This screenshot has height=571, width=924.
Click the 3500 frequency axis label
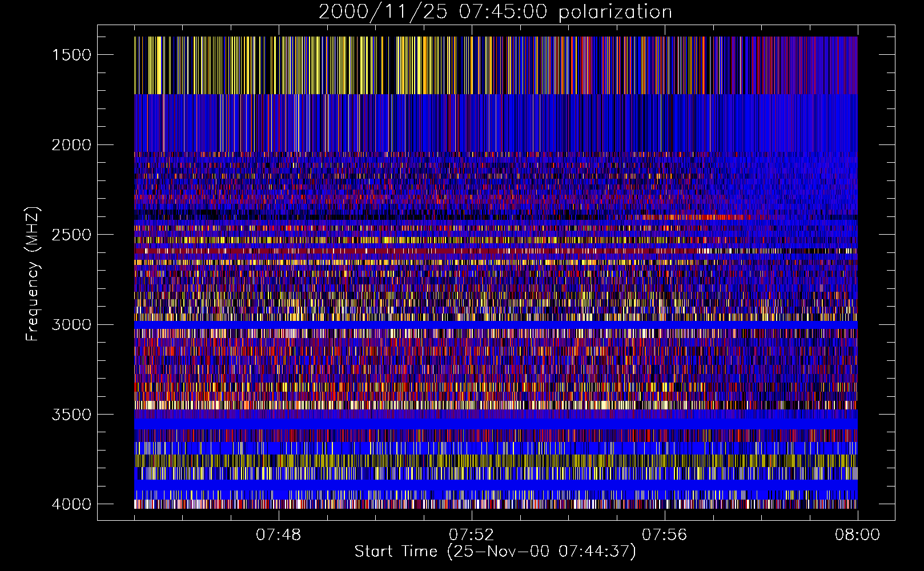71,415
